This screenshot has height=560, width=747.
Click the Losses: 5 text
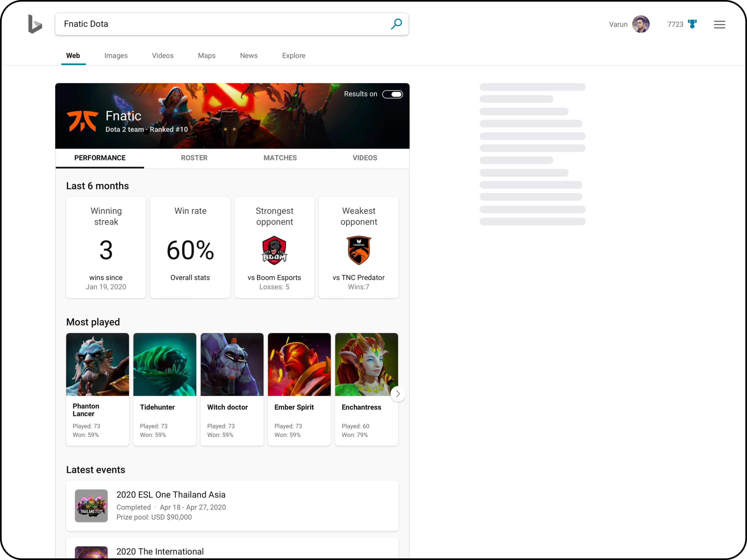[x=274, y=287]
